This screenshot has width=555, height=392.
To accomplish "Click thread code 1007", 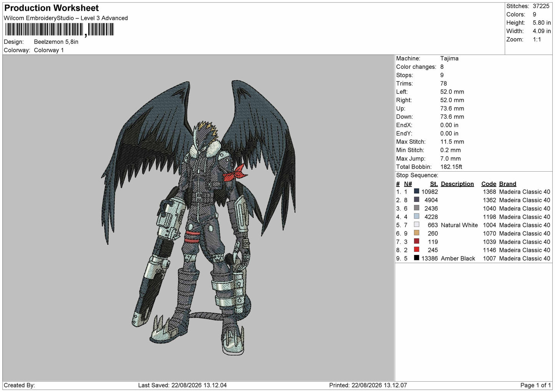I will point(489,259).
